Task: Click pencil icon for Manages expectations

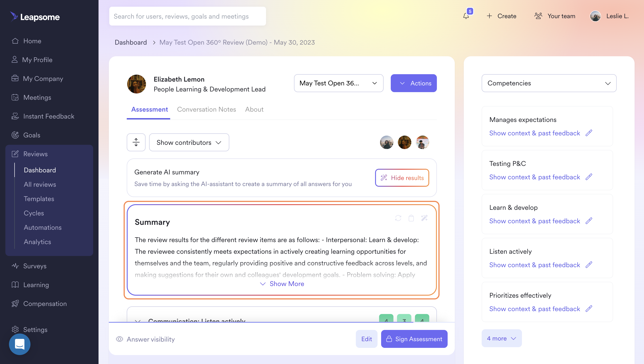Action: tap(589, 133)
